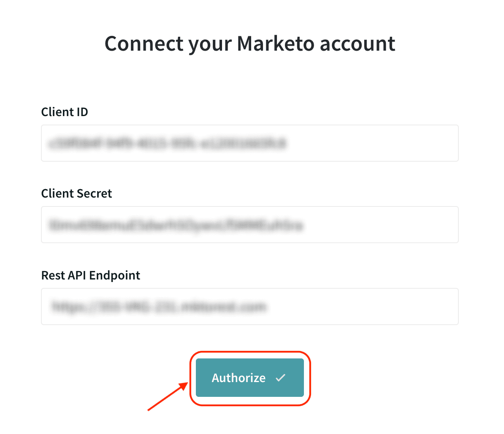Click the checkmark icon on Authorize button

point(281,378)
